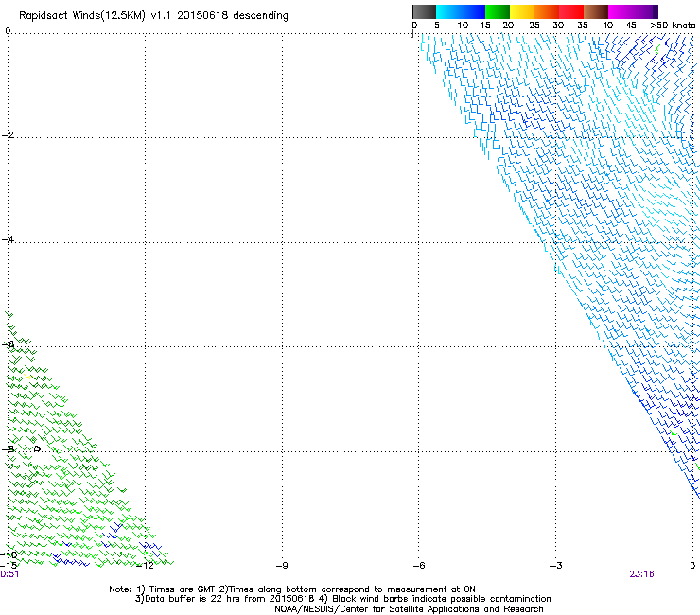Click the "30" legend scale label
The image size is (700, 615).
click(558, 26)
